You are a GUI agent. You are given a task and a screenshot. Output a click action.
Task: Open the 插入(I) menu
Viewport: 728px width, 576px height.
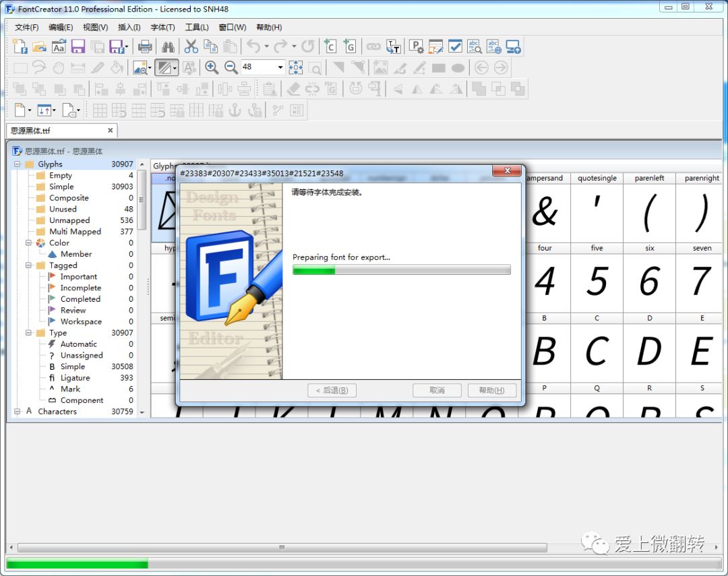coord(129,28)
